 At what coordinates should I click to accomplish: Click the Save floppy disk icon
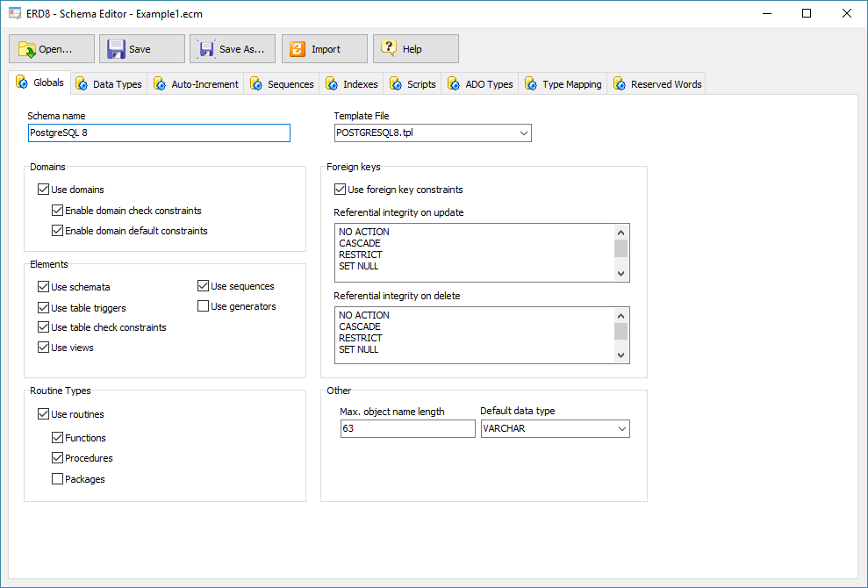[116, 49]
